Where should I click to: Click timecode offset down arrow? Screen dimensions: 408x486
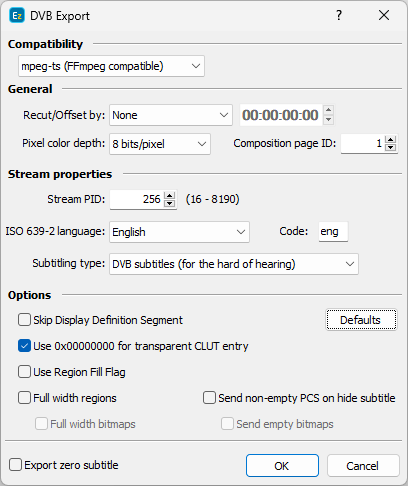[x=328, y=119]
